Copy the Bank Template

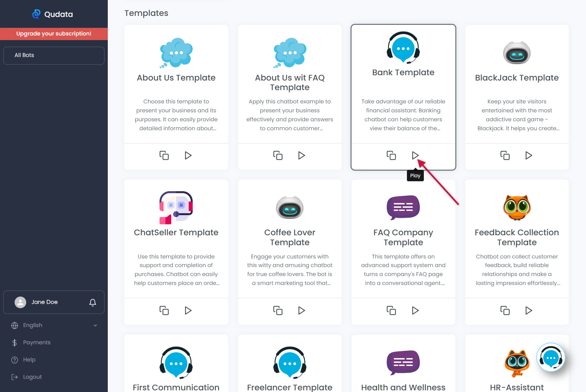tap(391, 155)
